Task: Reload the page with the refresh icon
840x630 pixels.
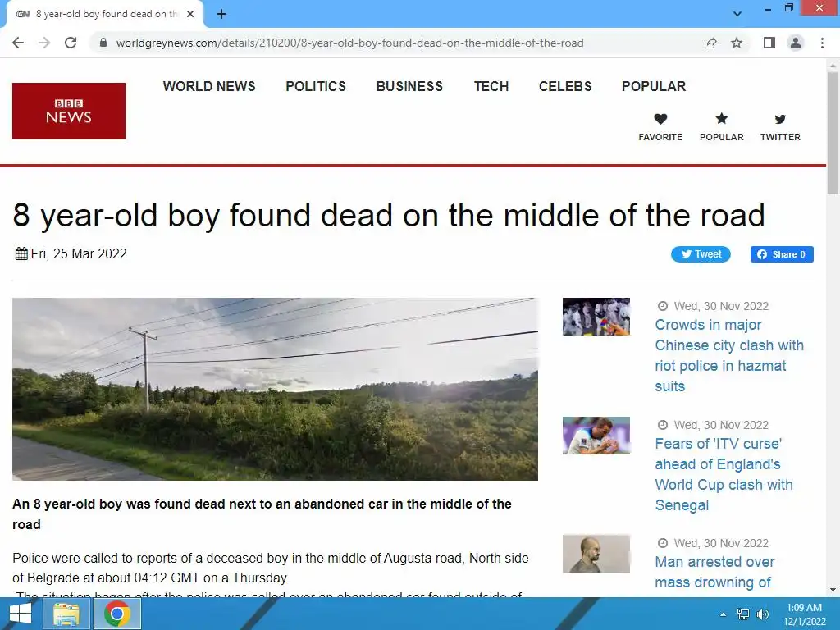Action: [x=71, y=43]
